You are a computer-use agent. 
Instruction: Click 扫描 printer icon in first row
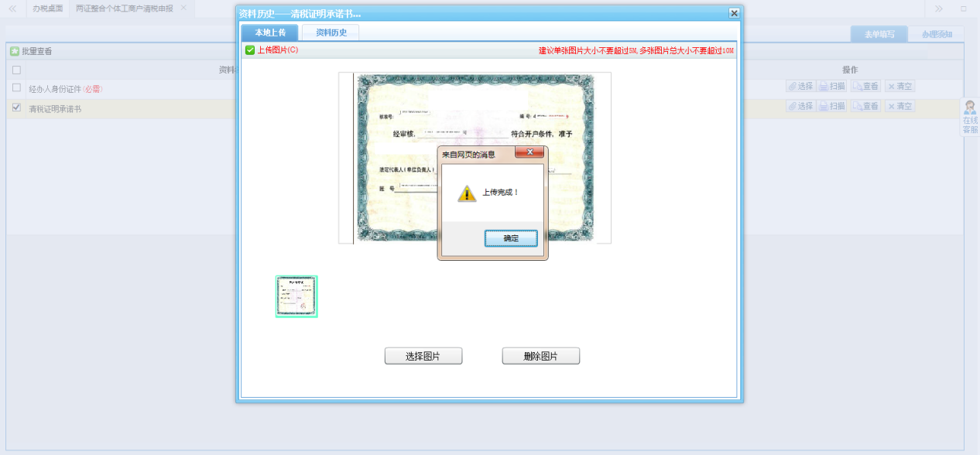click(824, 87)
